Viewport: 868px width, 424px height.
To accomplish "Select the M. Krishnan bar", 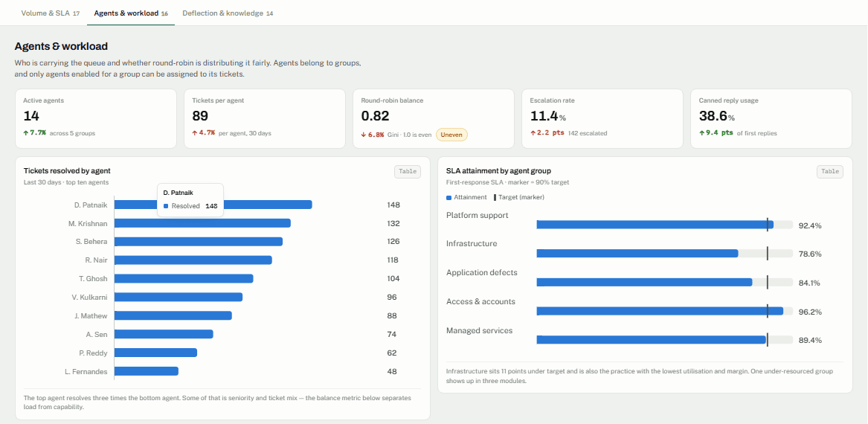I will tap(202, 223).
